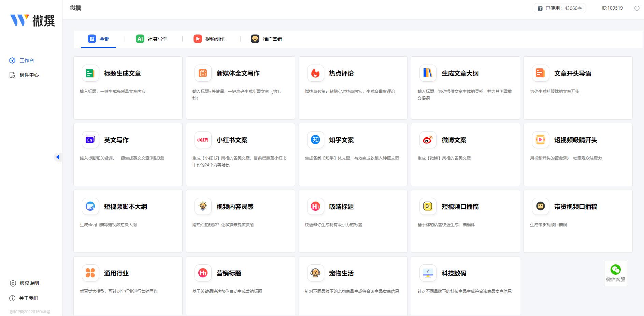The width and height of the screenshot is (644, 316).
Task: Click the 吸睛标题 H1 icon
Action: coord(315,206)
